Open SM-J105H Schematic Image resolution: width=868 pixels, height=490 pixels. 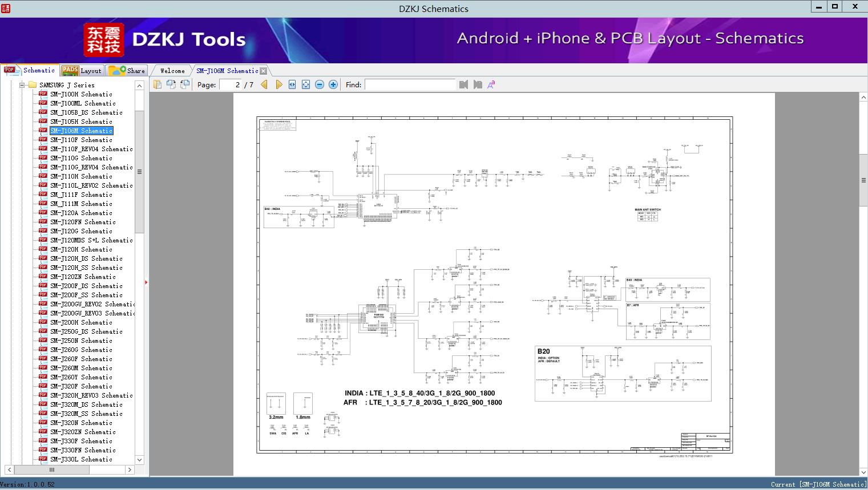(81, 122)
